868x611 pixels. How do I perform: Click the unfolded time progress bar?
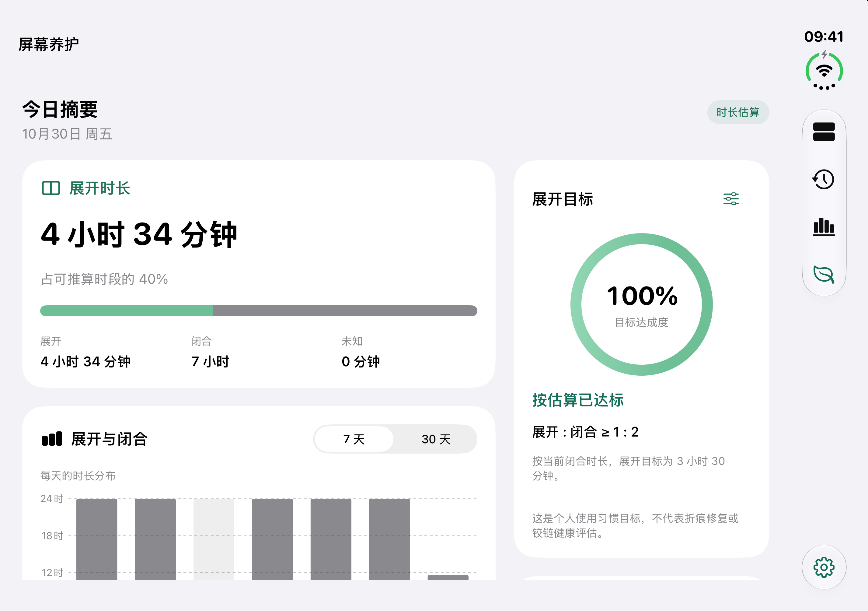[x=259, y=311]
